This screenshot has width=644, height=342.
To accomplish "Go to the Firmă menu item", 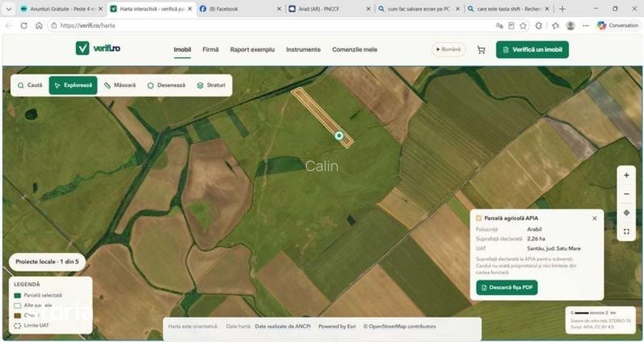I will coord(210,49).
